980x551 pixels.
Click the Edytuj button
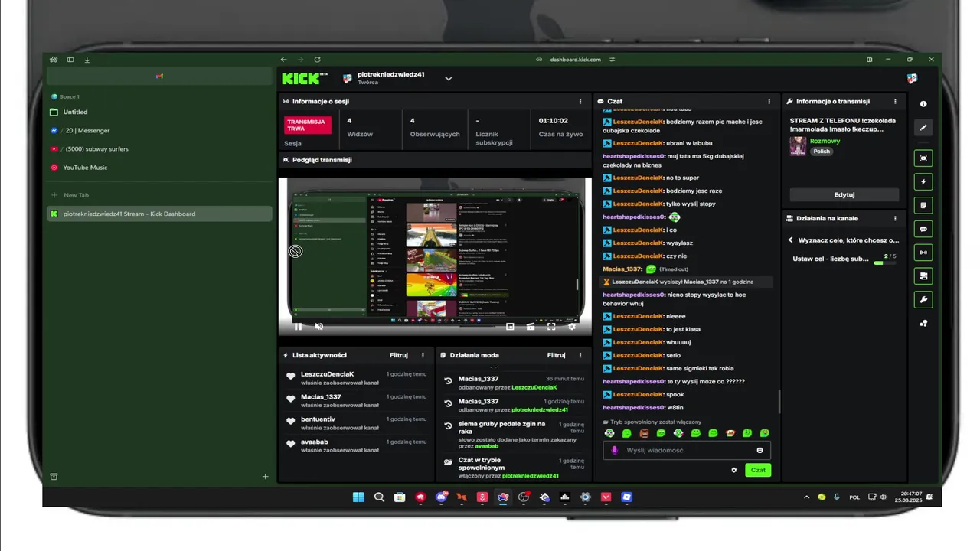coord(844,194)
